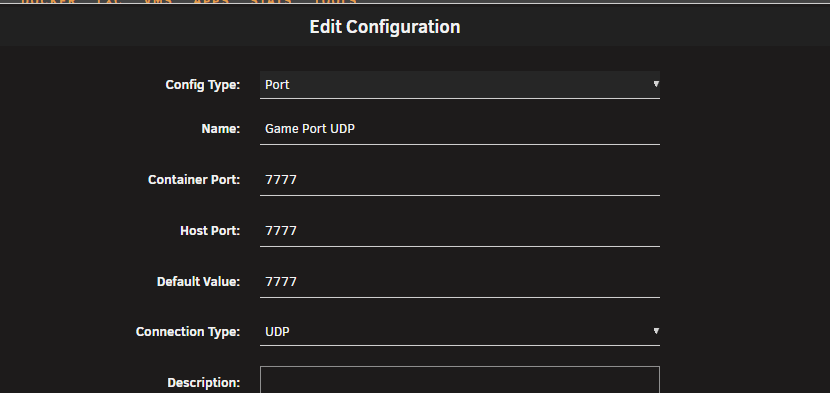Switch to the DOCKER tab in top menu
This screenshot has height=393, width=830.
pyautogui.click(x=48, y=2)
